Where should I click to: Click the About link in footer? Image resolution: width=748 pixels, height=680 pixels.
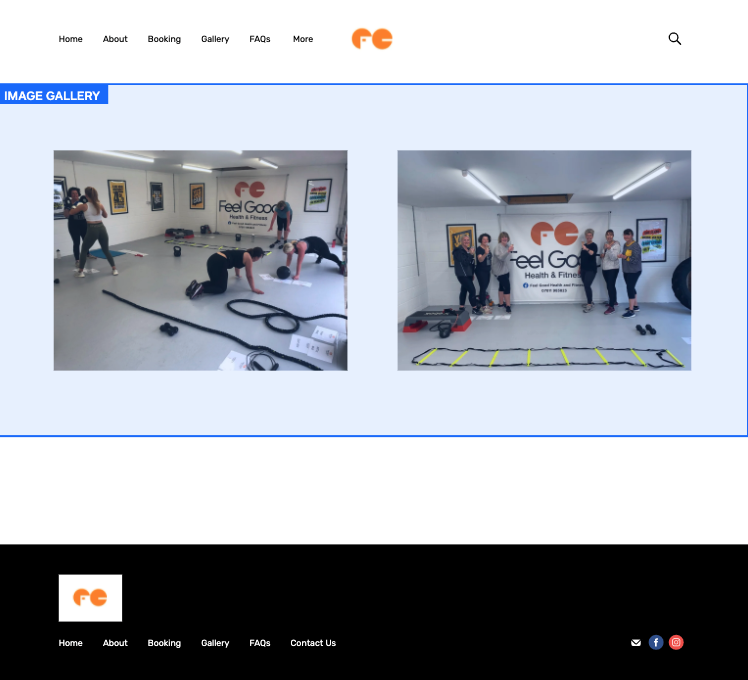tap(115, 643)
